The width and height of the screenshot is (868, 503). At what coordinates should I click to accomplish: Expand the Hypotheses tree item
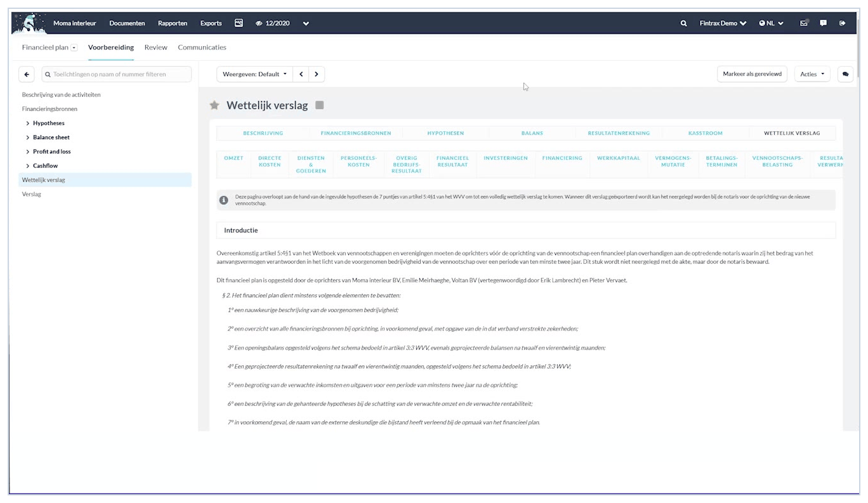coord(28,123)
